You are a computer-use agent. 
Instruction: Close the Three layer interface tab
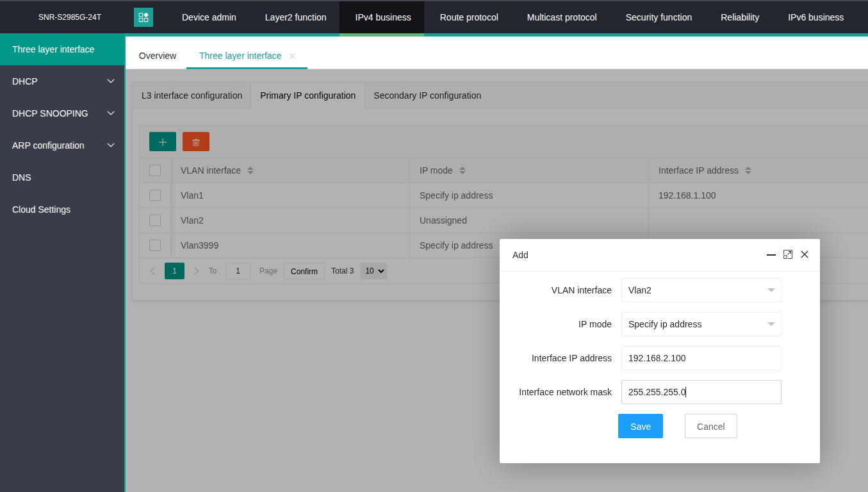(x=292, y=56)
